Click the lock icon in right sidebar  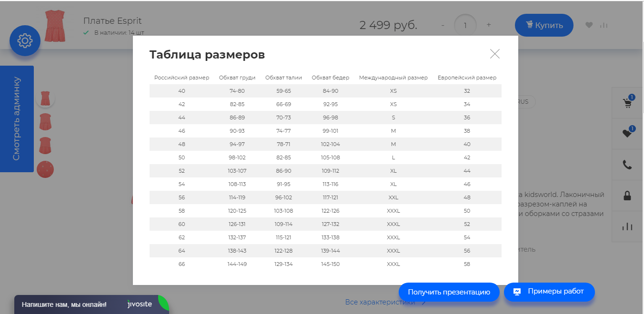click(627, 196)
